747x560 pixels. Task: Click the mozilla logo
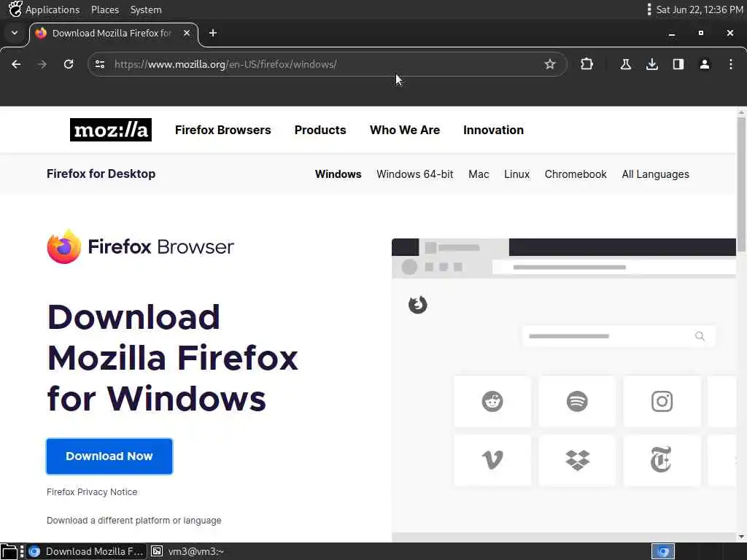tap(111, 130)
